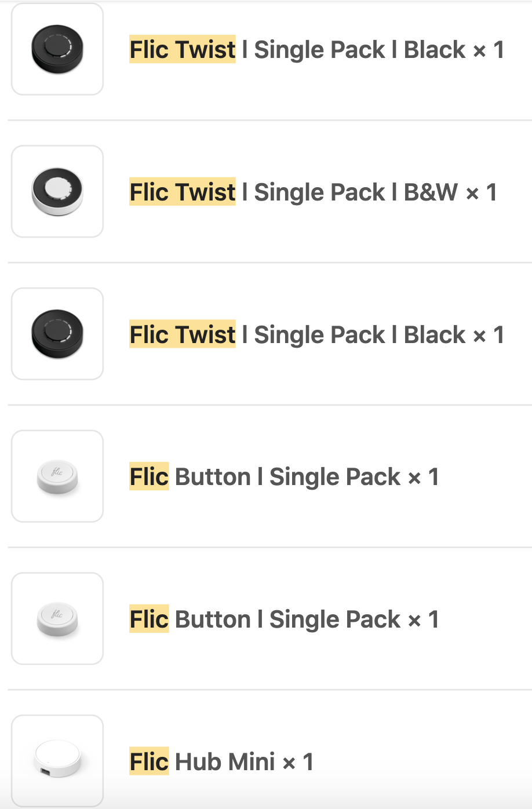
Task: Click the lower Flic Button Single Pack title
Action: (284, 619)
